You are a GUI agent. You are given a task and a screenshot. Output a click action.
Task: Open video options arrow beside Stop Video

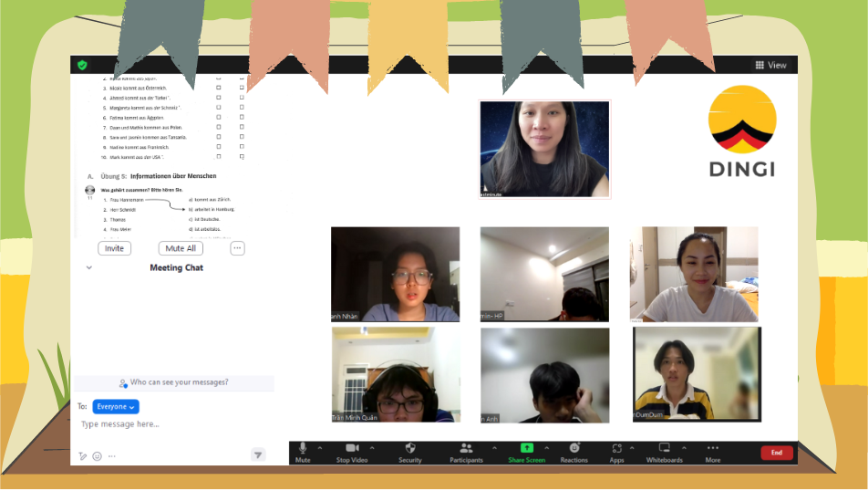click(372, 448)
